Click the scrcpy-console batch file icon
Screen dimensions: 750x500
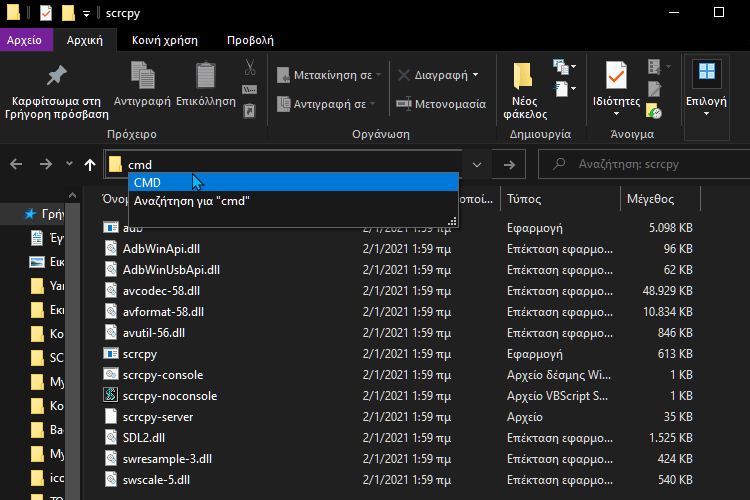[x=110, y=374]
